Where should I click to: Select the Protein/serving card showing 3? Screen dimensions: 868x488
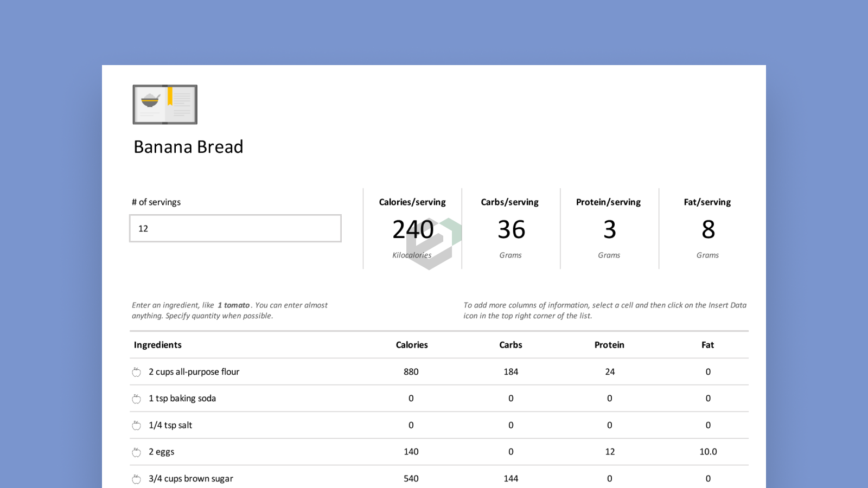[609, 228]
